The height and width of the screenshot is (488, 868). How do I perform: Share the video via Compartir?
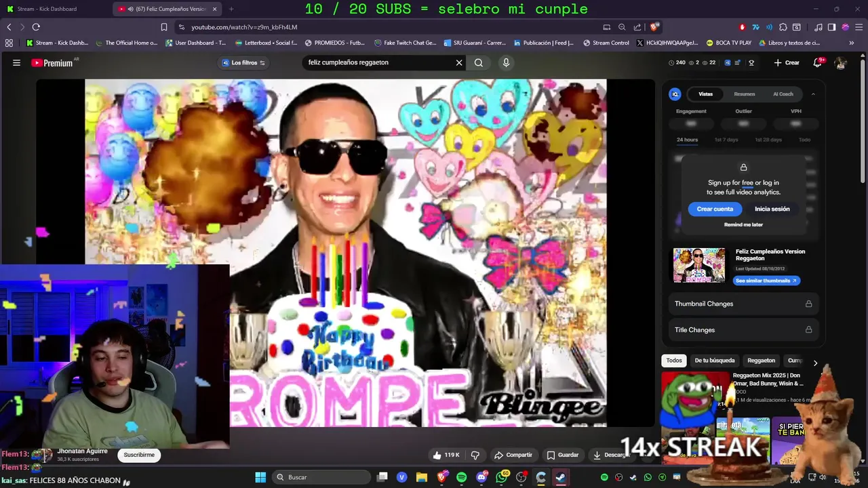click(513, 455)
